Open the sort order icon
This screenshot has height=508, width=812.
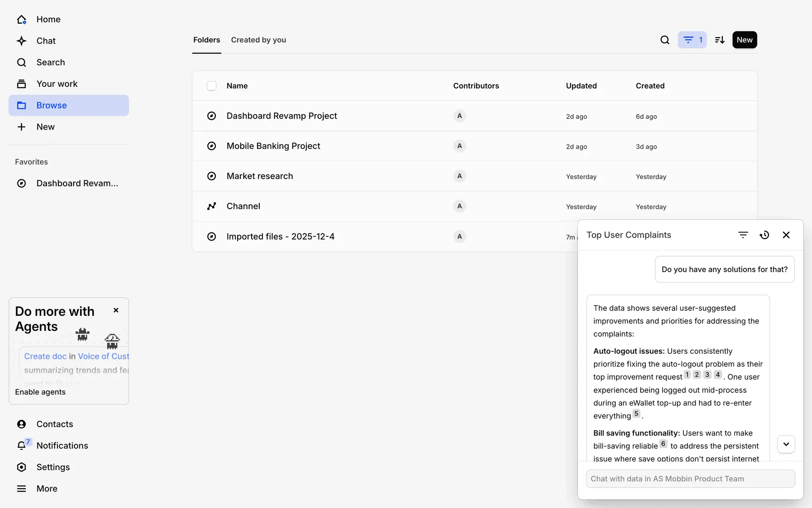[719, 40]
